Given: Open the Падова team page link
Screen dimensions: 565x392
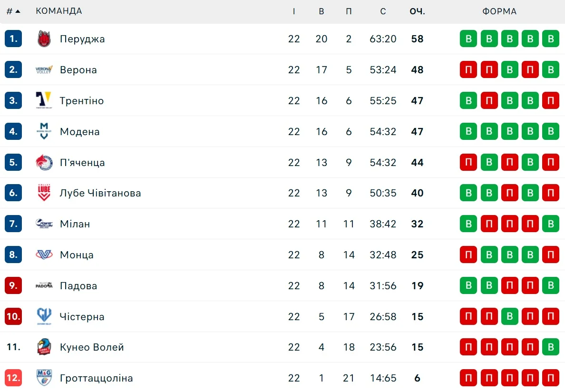Looking at the screenshot, I should [78, 286].
